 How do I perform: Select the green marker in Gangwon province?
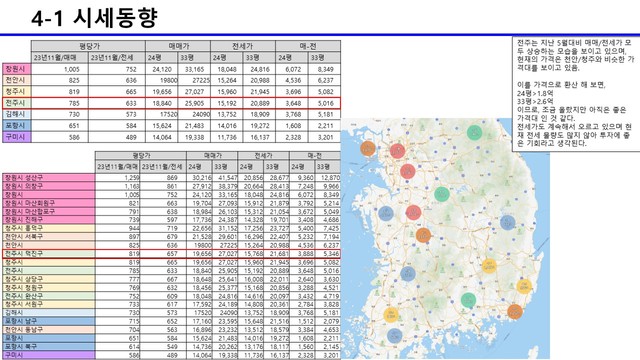point(474,132)
